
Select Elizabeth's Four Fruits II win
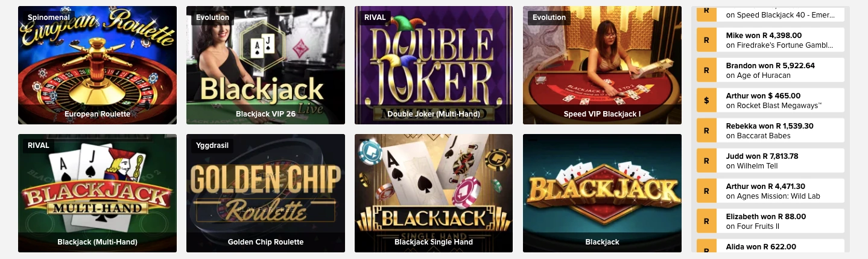770,221
